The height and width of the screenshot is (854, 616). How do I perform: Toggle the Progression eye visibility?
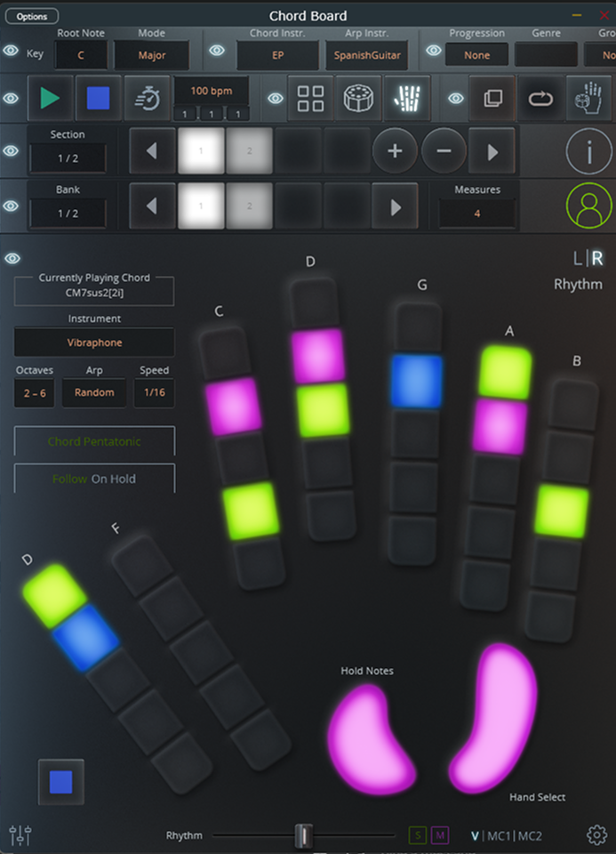(x=434, y=51)
